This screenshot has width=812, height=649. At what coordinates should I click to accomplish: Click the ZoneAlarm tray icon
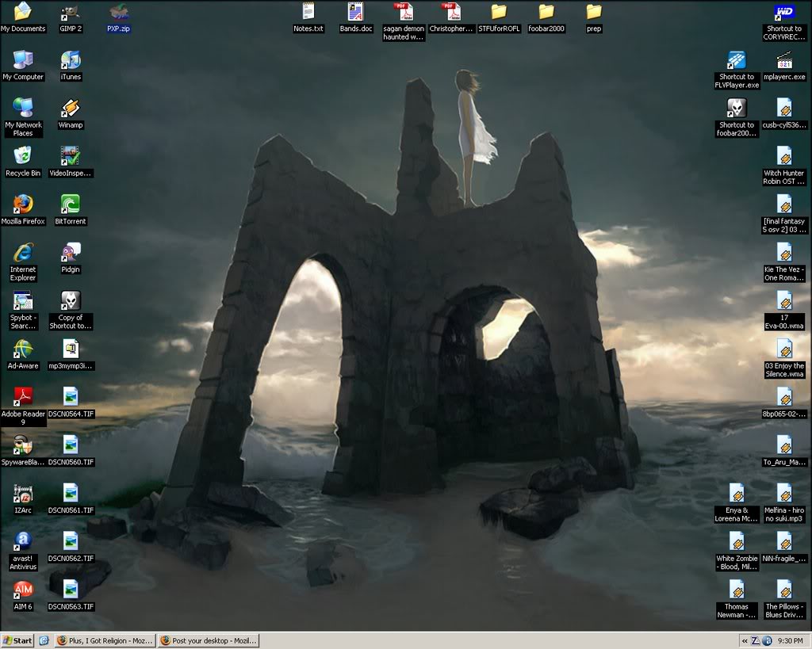pyautogui.click(x=756, y=641)
